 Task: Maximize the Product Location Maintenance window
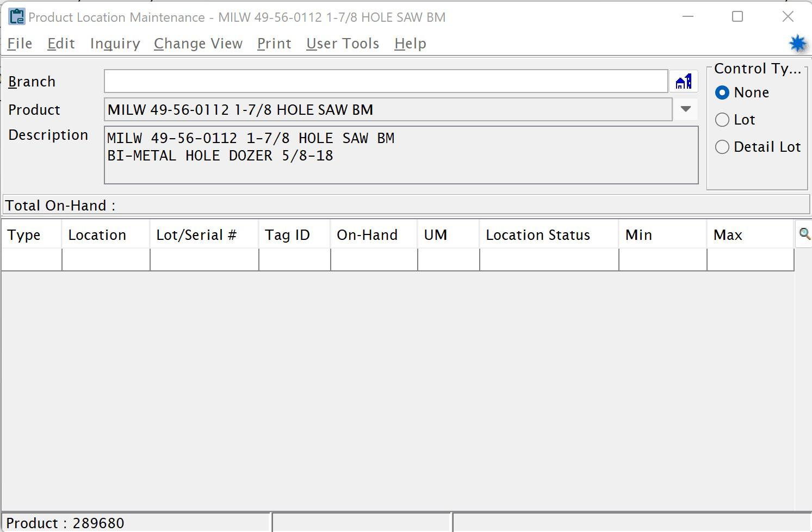pyautogui.click(x=737, y=17)
